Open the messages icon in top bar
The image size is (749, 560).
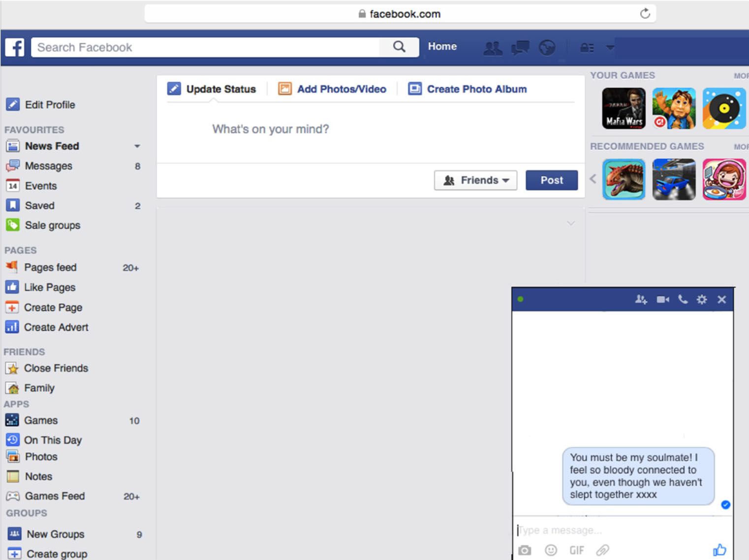pos(520,48)
